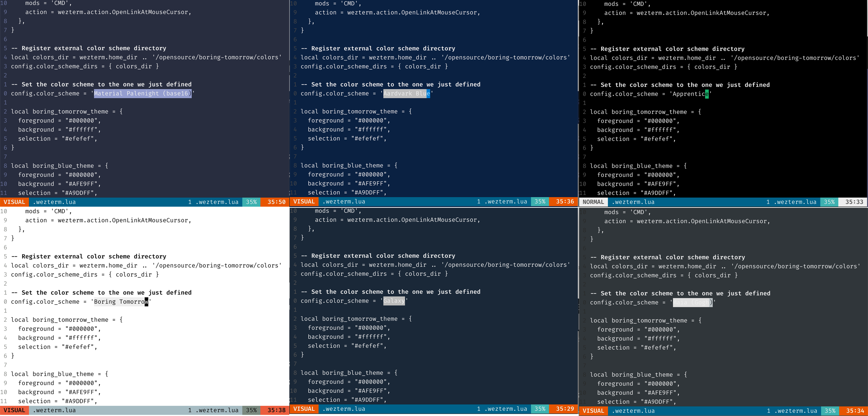The height and width of the screenshot is (416, 868).
Task: Click the 'Register external color scheme directory' comment in Aardvark Blue pane
Action: click(378, 49)
